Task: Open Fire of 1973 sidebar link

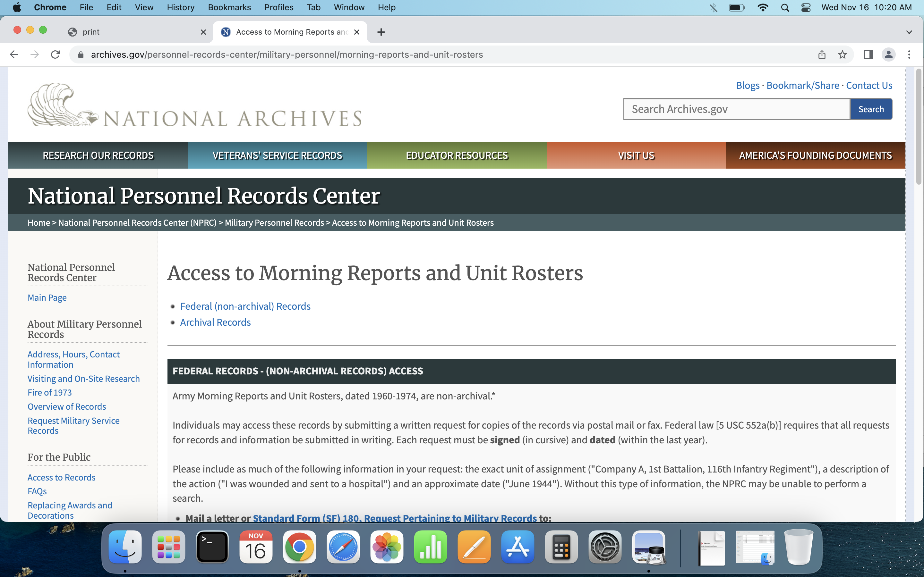Action: point(50,392)
